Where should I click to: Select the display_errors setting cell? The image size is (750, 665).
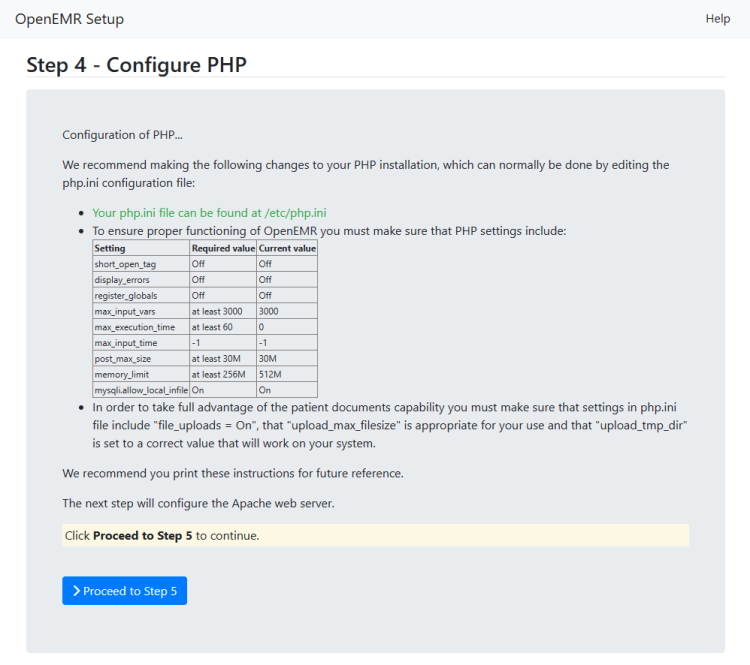coord(141,280)
